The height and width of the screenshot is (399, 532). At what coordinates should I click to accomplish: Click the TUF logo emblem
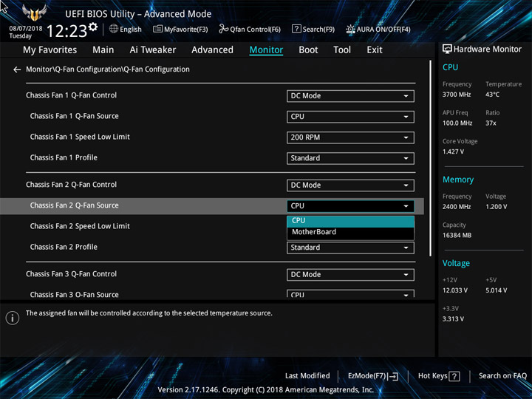tap(34, 13)
